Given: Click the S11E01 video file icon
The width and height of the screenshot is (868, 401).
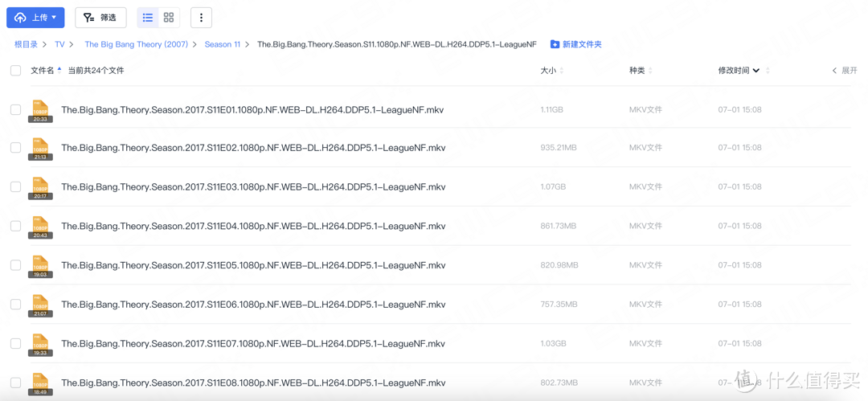Looking at the screenshot, I should point(40,111).
